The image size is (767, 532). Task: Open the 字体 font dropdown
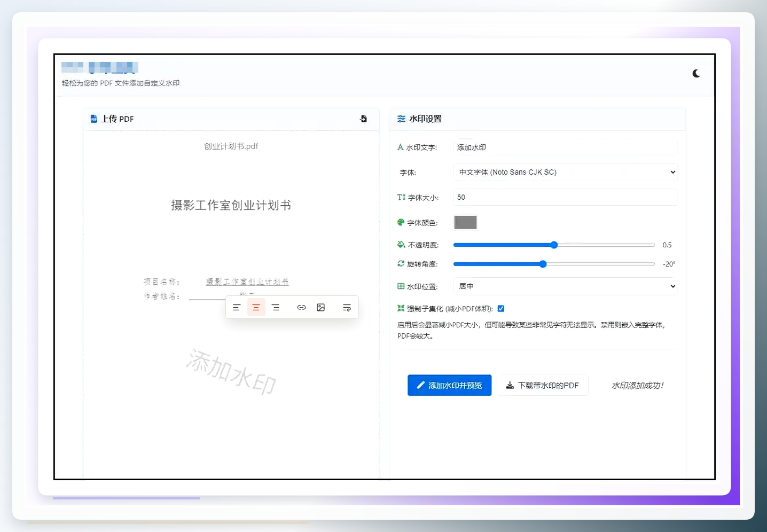click(x=565, y=172)
